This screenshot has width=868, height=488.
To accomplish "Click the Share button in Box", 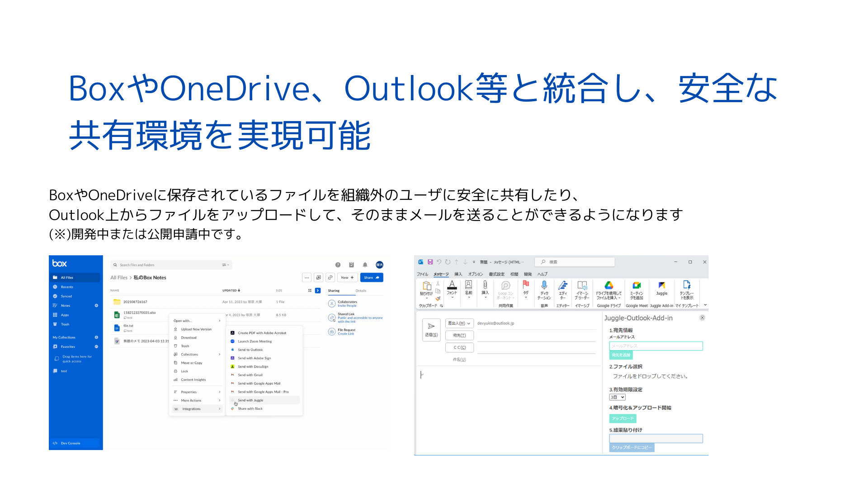I will (372, 277).
